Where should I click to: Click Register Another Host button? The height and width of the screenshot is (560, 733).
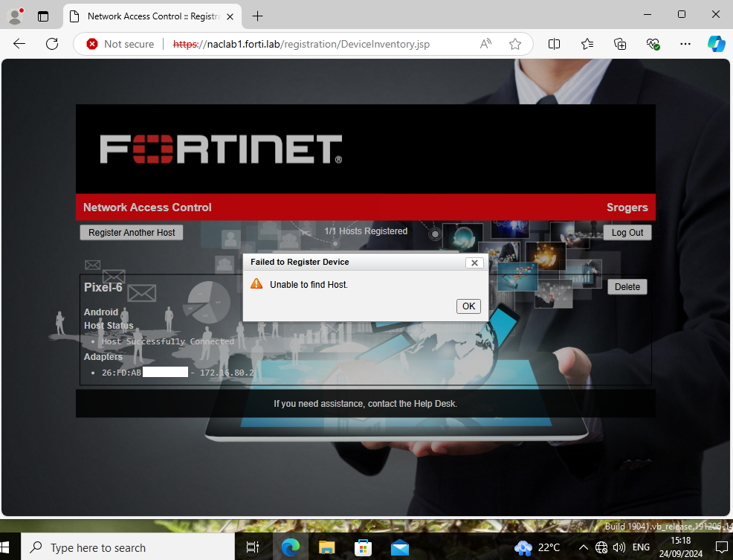pyautogui.click(x=132, y=233)
